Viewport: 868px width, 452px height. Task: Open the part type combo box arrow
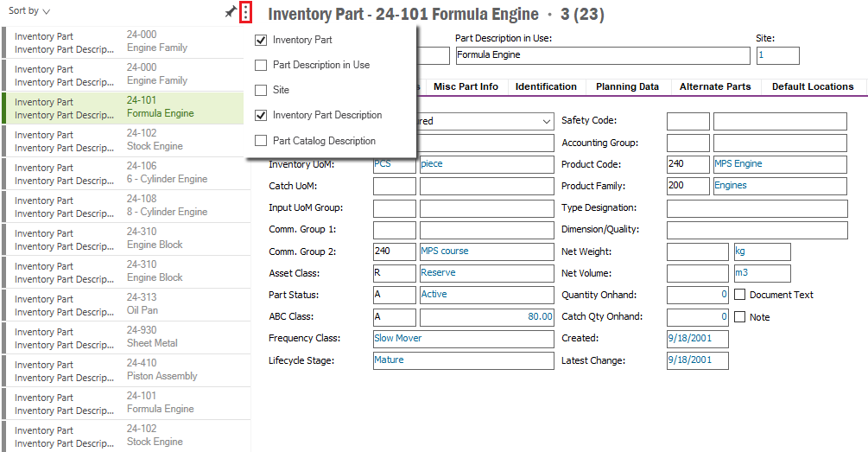coord(544,122)
